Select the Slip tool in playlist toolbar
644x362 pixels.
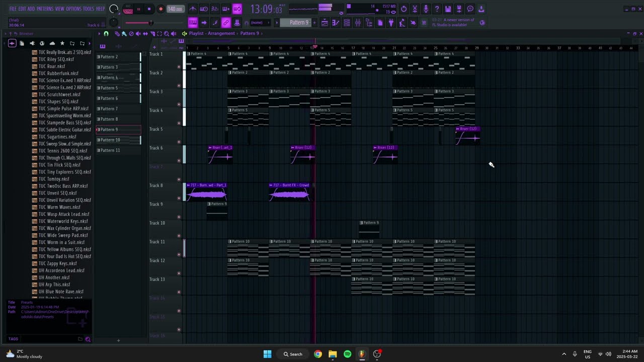pyautogui.click(x=145, y=33)
